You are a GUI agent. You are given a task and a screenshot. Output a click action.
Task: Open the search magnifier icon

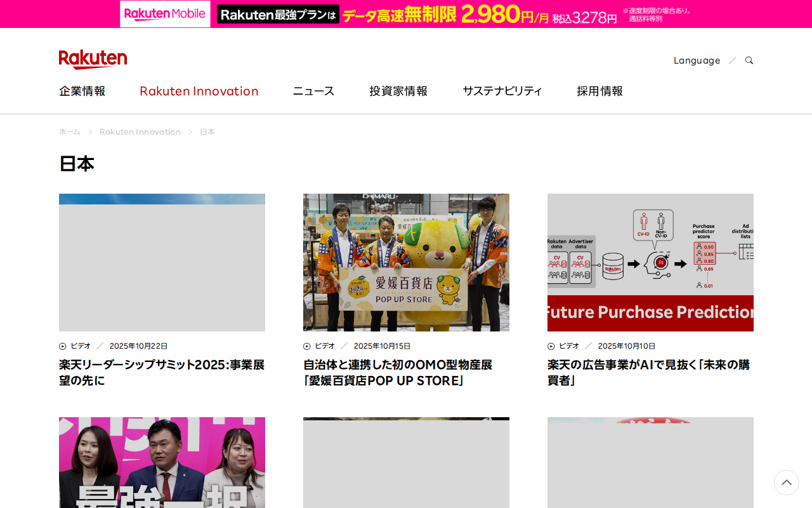[x=749, y=60]
